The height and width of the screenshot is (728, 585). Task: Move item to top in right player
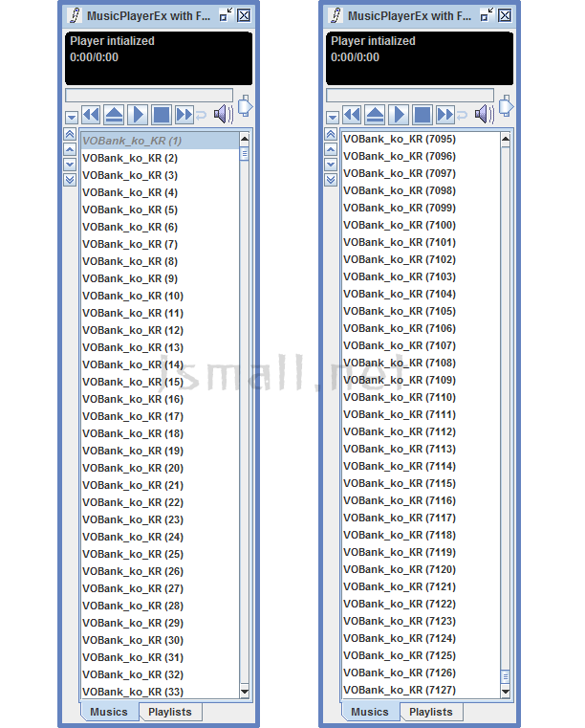pyautogui.click(x=331, y=134)
